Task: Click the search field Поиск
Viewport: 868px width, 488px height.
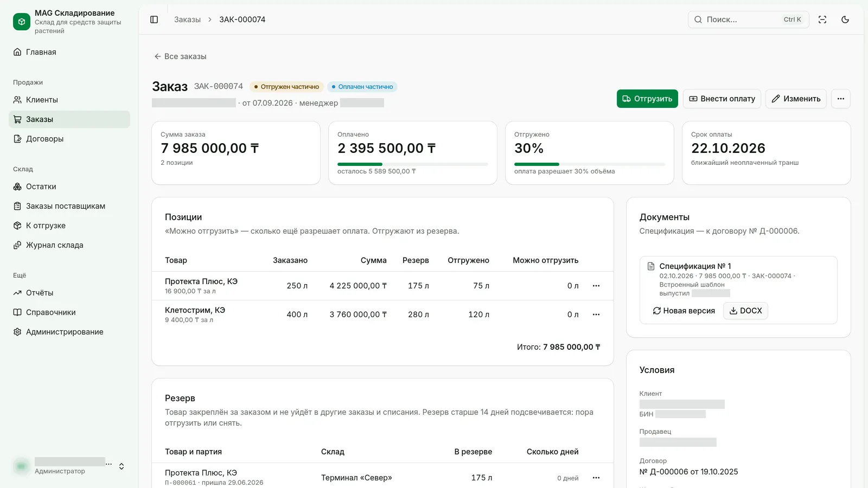Action: pos(749,20)
